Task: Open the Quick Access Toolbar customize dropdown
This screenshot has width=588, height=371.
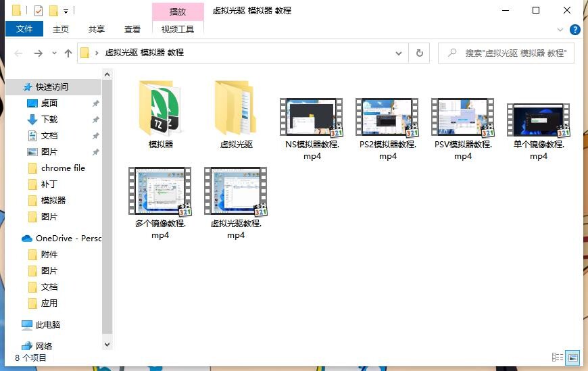Action: (66, 11)
